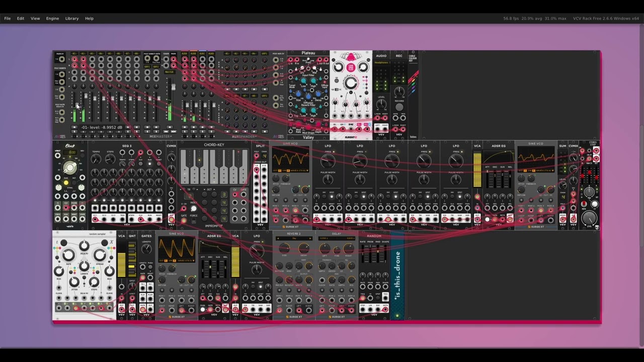
Task: Click the SEQ 3 RESET button
Action: coord(159,164)
